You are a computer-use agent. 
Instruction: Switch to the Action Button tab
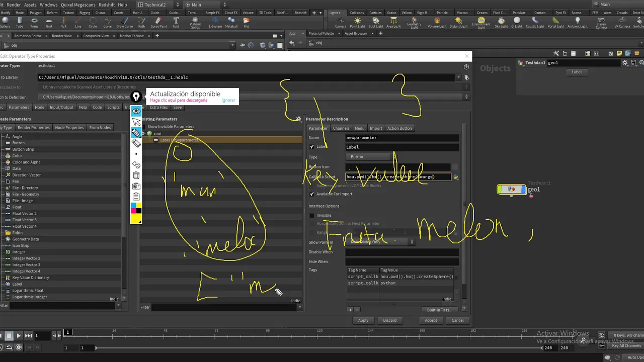coord(399,128)
